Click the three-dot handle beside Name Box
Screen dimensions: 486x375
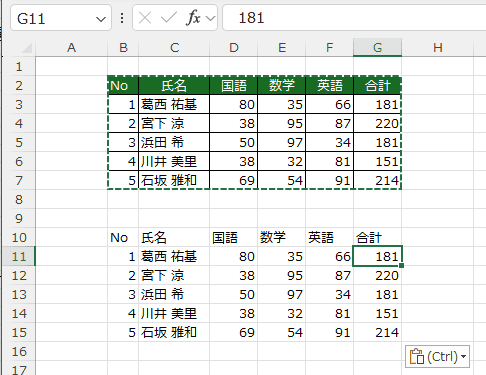click(x=122, y=18)
